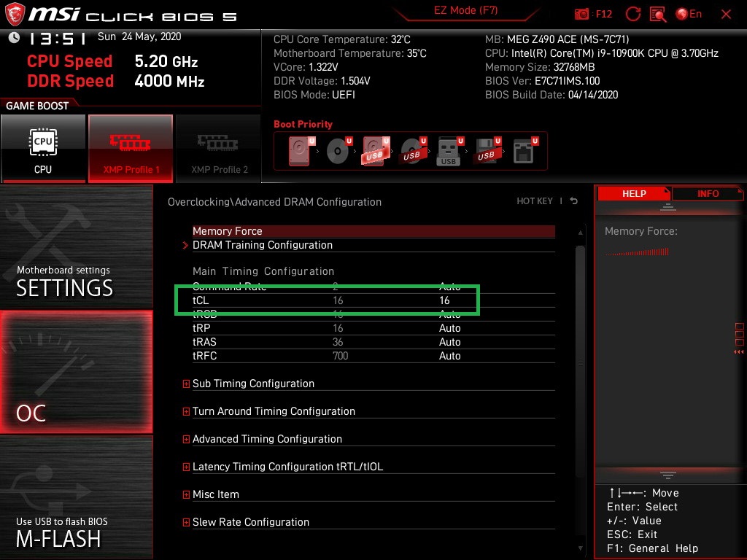The image size is (747, 560).
Task: Switch to EZ Mode (F7)
Action: (x=466, y=10)
